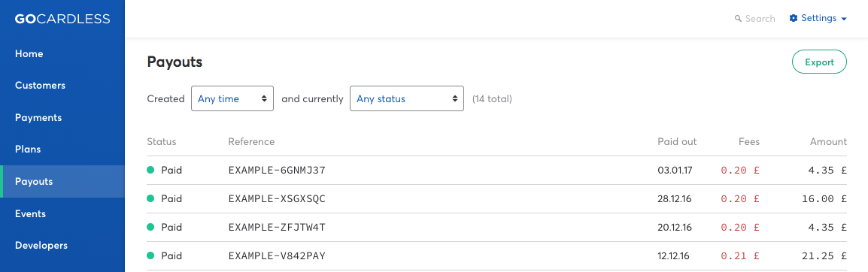
Task: Go to Home in sidebar
Action: (x=29, y=53)
